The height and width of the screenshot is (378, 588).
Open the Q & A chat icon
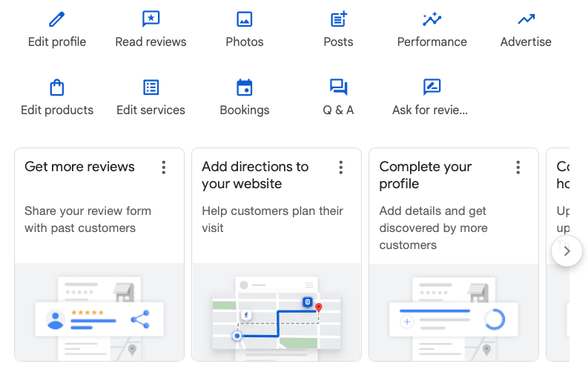(338, 87)
